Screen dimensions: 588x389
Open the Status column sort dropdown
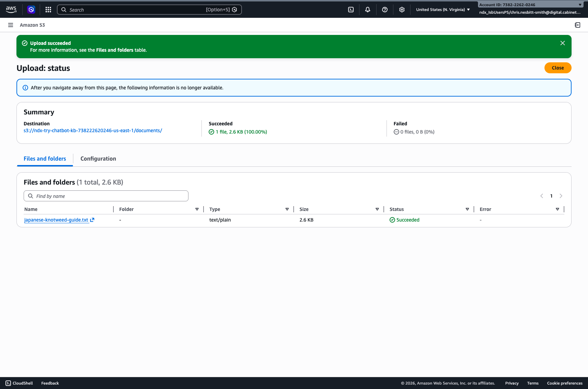click(467, 209)
